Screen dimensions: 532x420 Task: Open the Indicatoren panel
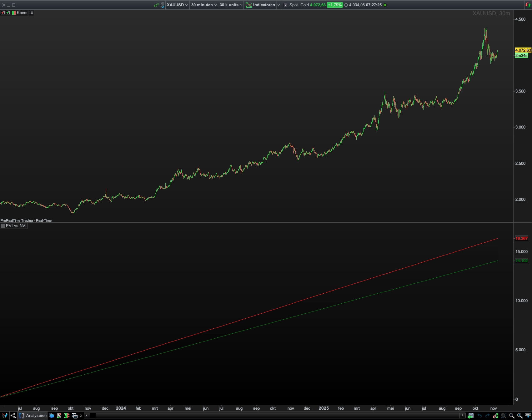point(260,5)
